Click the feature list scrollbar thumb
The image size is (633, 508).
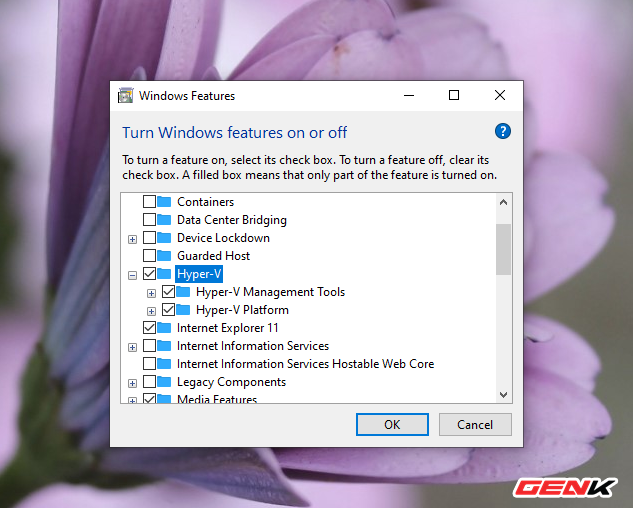(x=503, y=249)
